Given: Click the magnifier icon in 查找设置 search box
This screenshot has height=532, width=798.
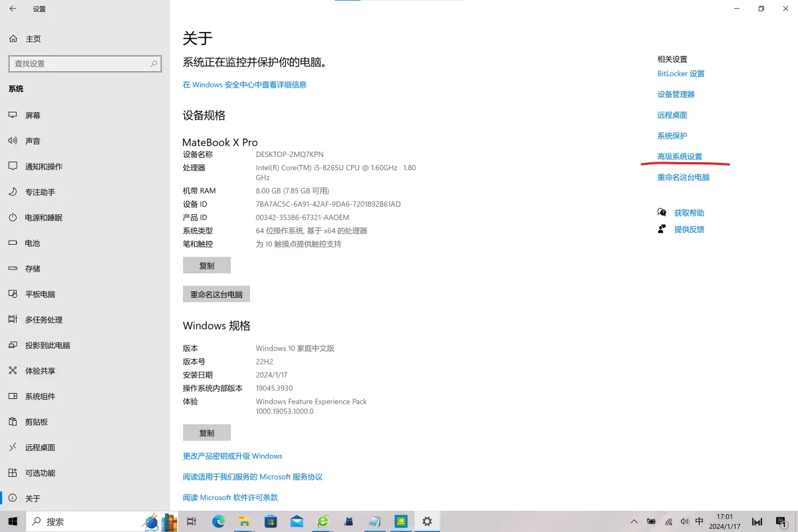Looking at the screenshot, I should 154,64.
